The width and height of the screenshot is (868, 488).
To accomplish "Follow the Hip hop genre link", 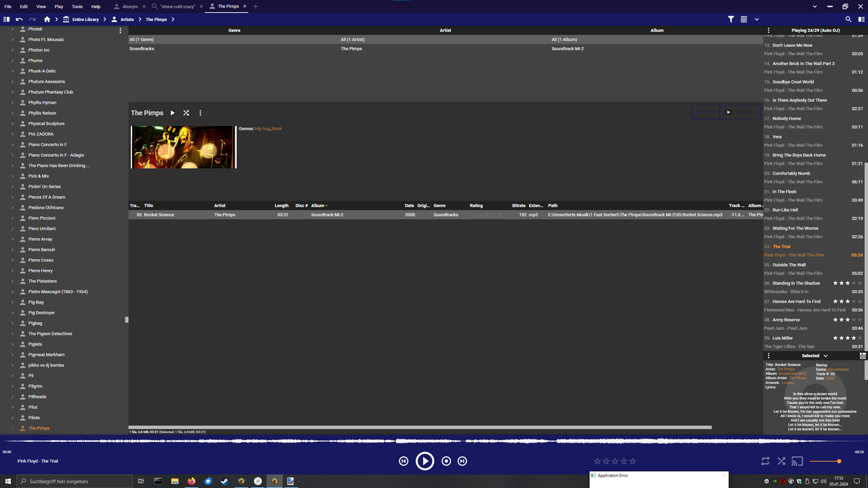I will [262, 129].
